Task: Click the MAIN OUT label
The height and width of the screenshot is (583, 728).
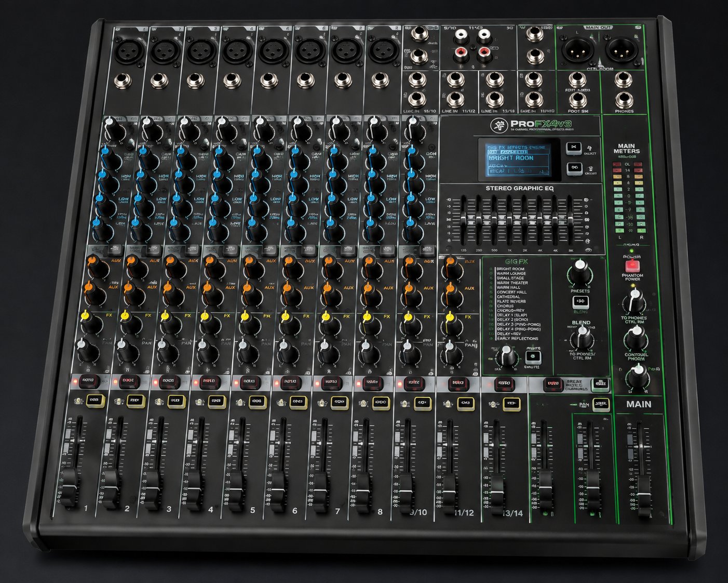Action: coord(598,28)
